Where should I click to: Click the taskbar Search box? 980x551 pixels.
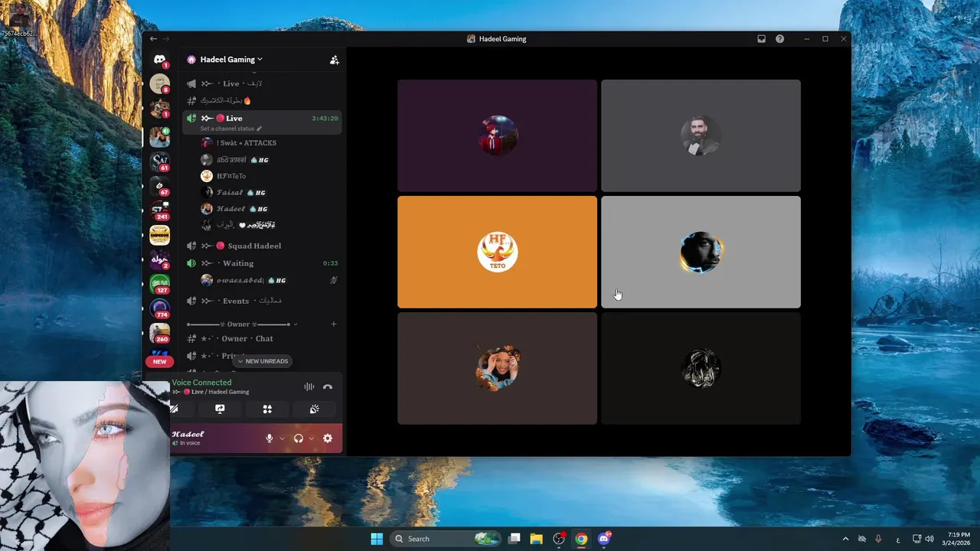[446, 539]
